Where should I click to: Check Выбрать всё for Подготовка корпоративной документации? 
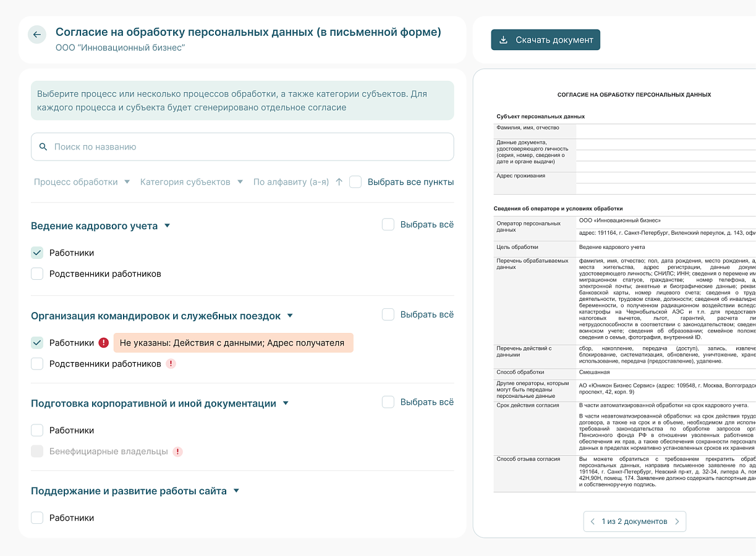(x=388, y=403)
